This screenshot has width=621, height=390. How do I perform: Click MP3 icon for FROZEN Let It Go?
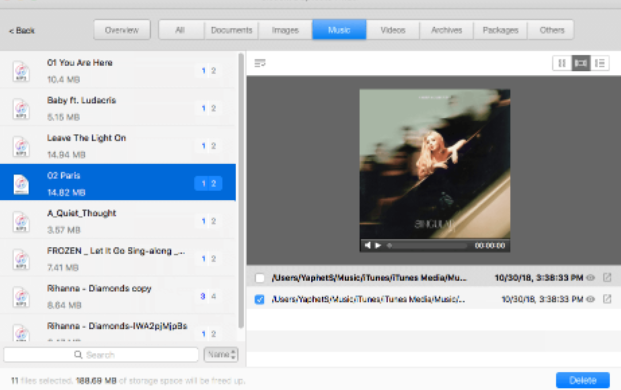coord(21,259)
